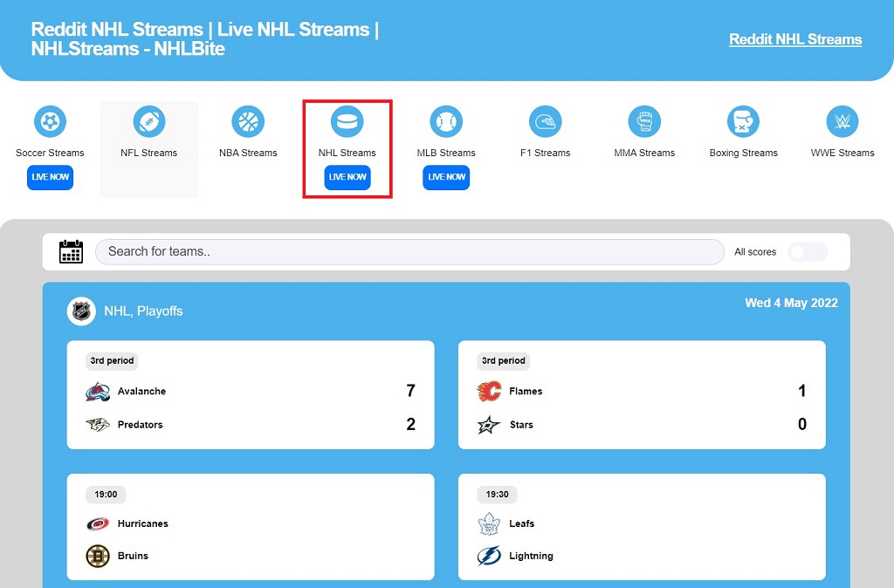This screenshot has width=894, height=588.
Task: Click the All scores label
Action: [x=755, y=252]
